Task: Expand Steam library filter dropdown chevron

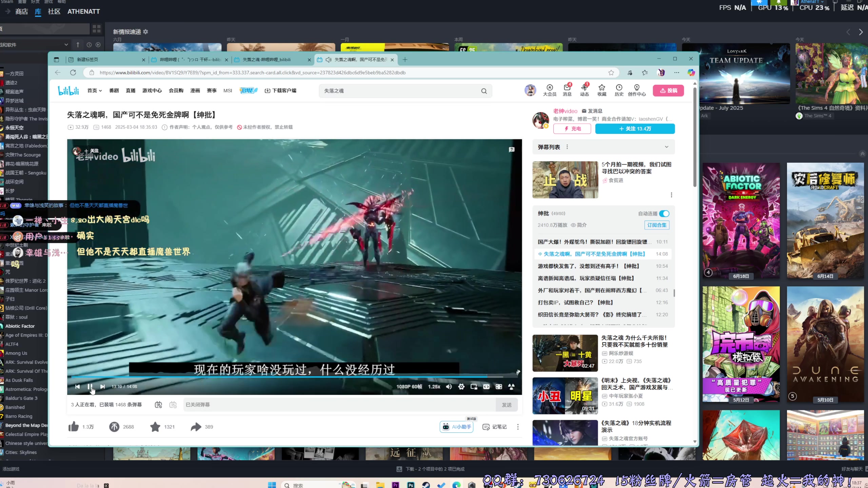Action: coord(66,45)
